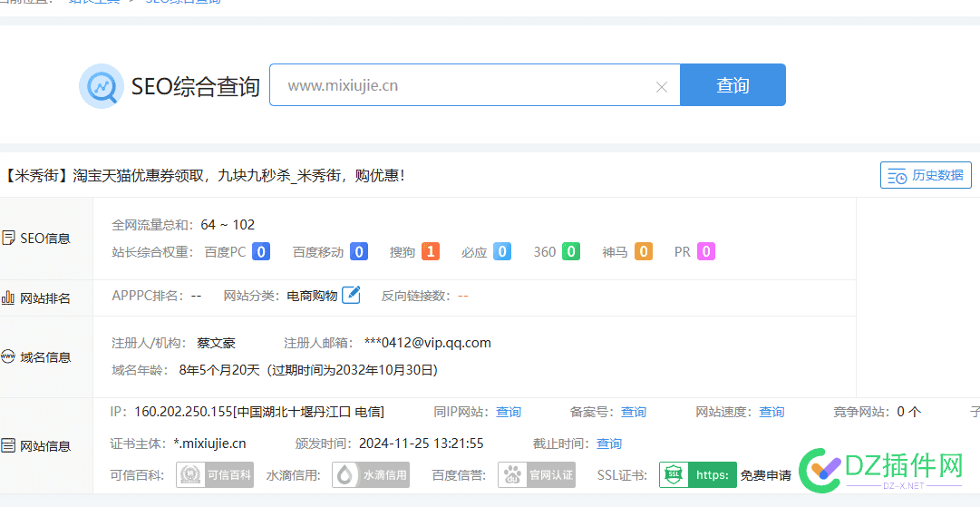Clear the search box with the X icon

[x=661, y=87]
